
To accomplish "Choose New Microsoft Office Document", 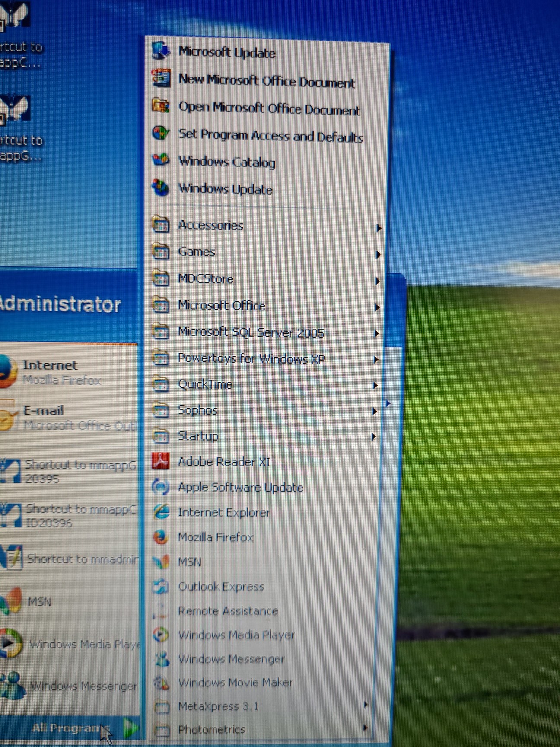I will pos(266,81).
